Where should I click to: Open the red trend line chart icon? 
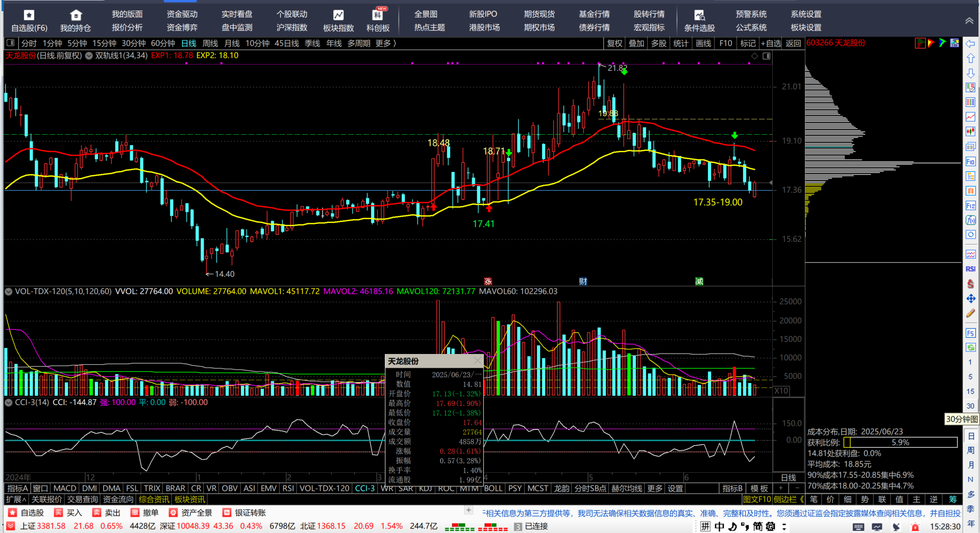coord(970,117)
